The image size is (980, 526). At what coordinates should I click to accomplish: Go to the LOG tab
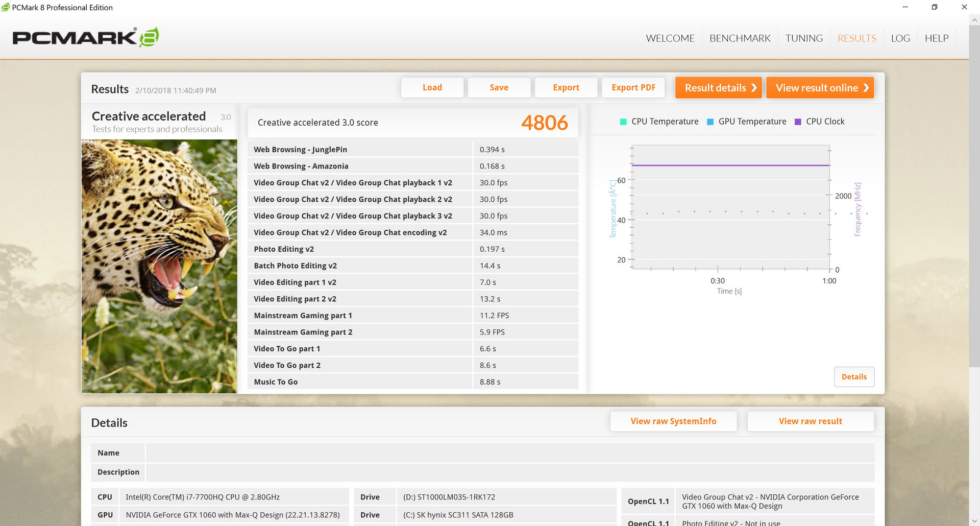tap(900, 38)
